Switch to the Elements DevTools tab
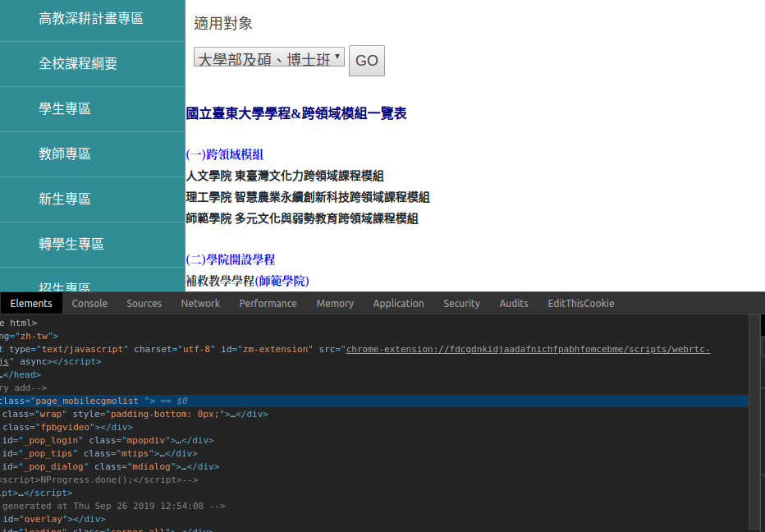 click(x=31, y=304)
